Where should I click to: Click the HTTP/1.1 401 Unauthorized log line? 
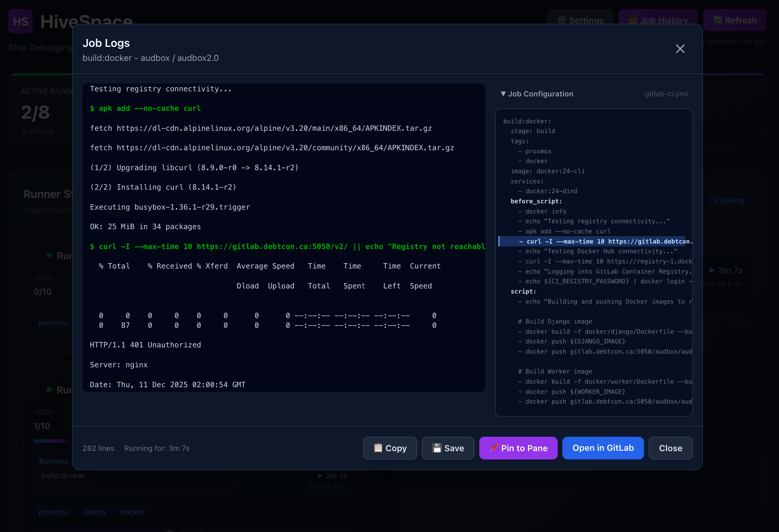[145, 345]
